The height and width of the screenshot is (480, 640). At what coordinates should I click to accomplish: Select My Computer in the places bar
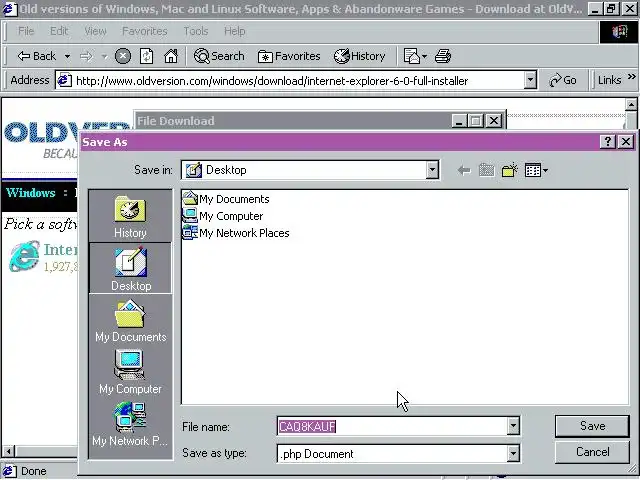coord(130,372)
